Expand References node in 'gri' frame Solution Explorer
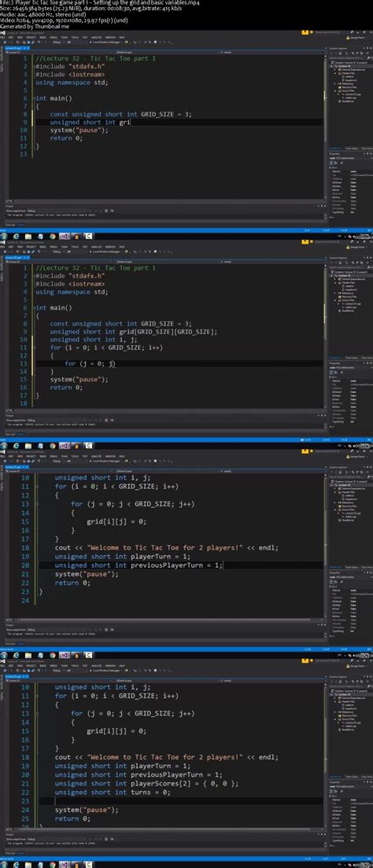The height and width of the screenshot is (868, 373). tap(334, 83)
